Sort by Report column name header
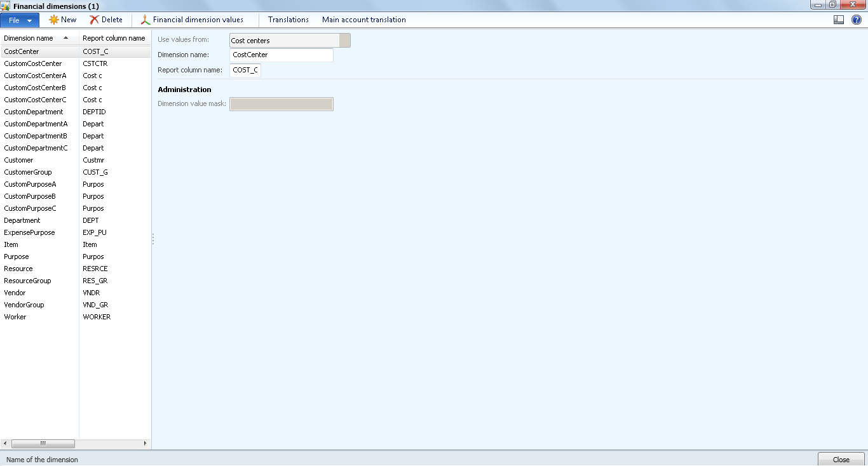Screen dimensions: 868x466 coord(115,38)
